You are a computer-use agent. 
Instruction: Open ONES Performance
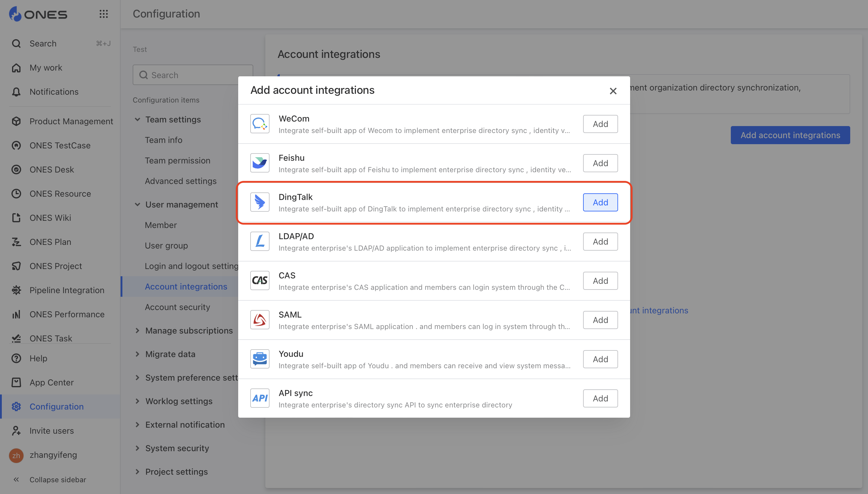tap(67, 314)
